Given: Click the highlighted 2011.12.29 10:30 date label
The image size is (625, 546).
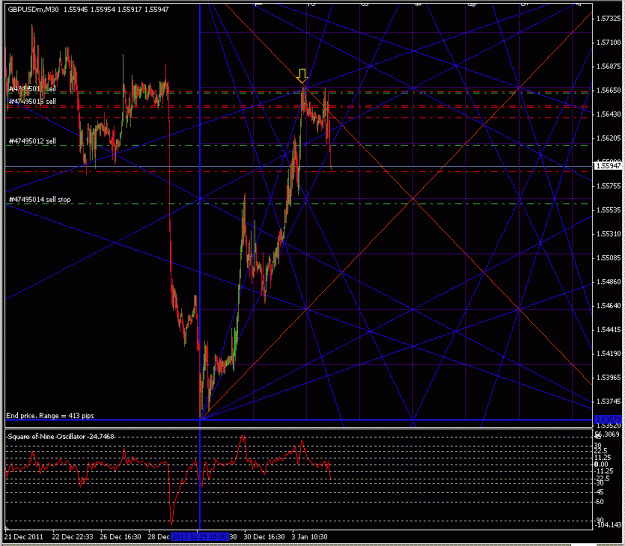Looking at the screenshot, I should point(200,536).
